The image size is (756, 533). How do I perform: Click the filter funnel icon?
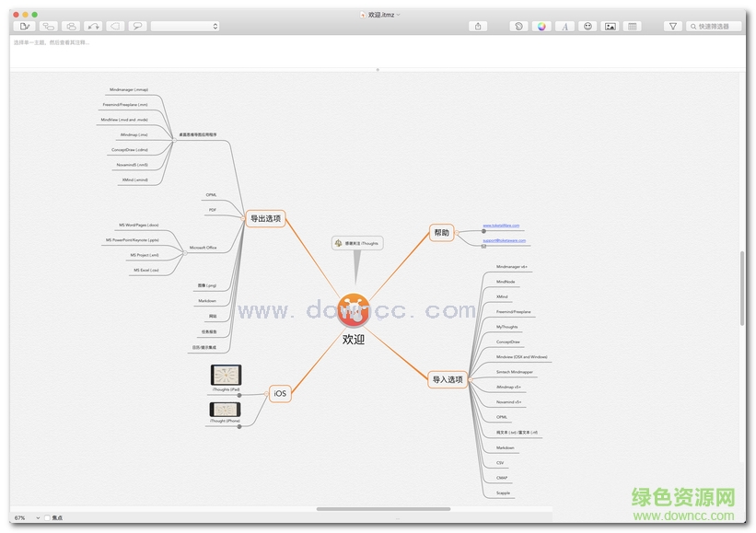pos(672,26)
